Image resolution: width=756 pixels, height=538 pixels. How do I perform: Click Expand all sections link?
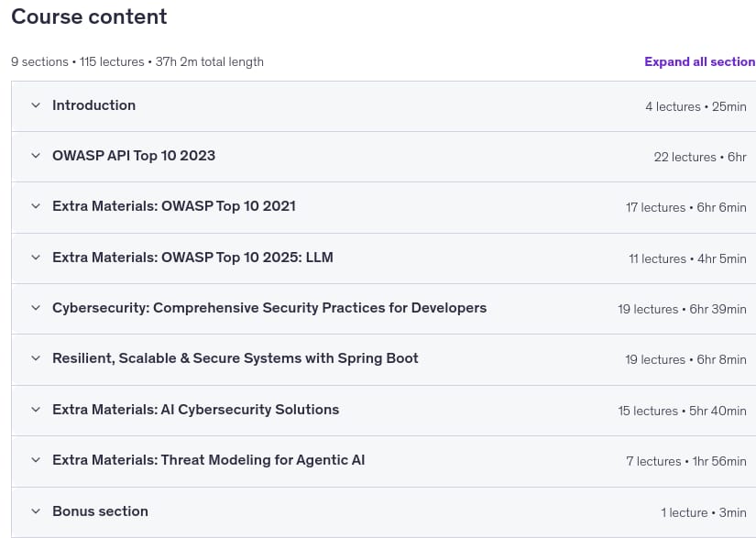pos(700,61)
